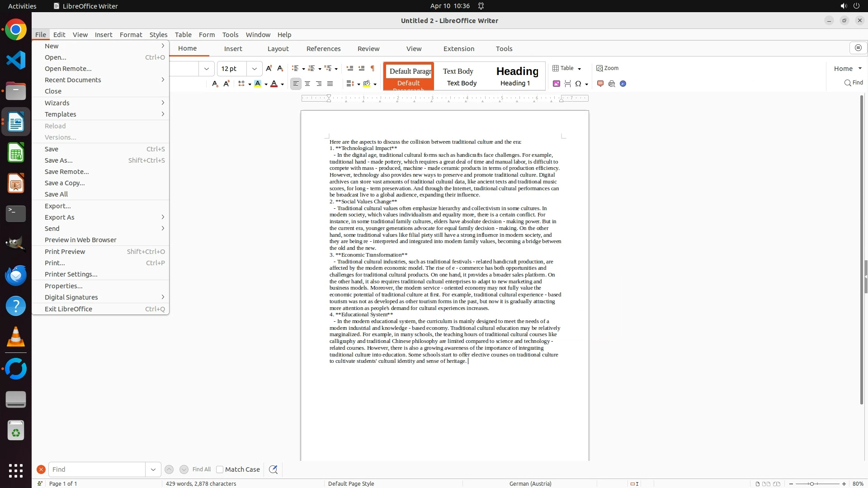
Task: Center align the paragraph text
Action: [307, 84]
